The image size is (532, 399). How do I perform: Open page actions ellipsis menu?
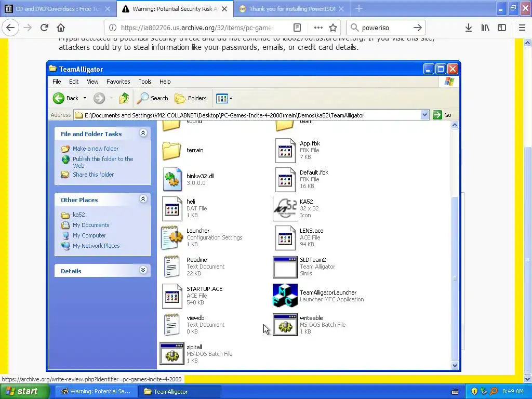pyautogui.click(x=318, y=28)
